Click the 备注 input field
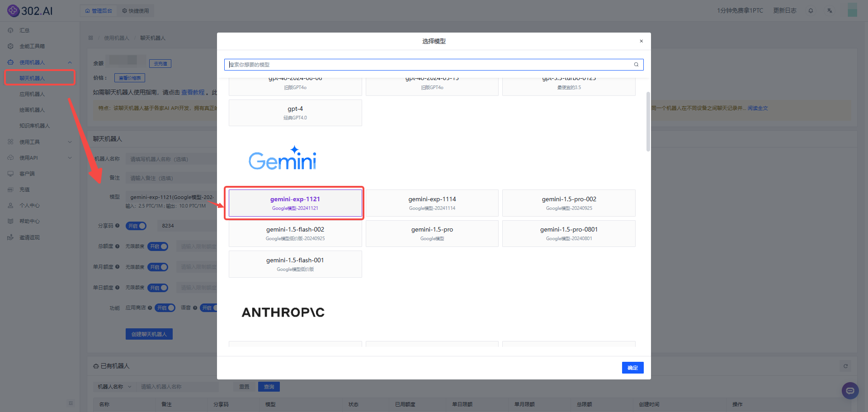 (x=171, y=178)
